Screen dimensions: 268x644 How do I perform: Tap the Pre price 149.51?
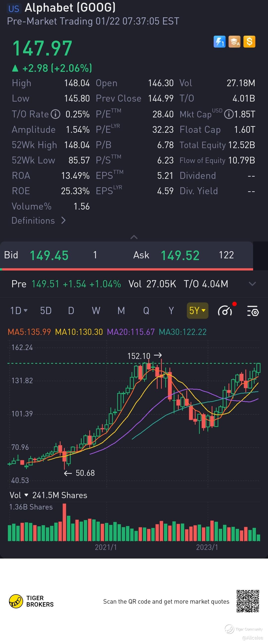[45, 284]
